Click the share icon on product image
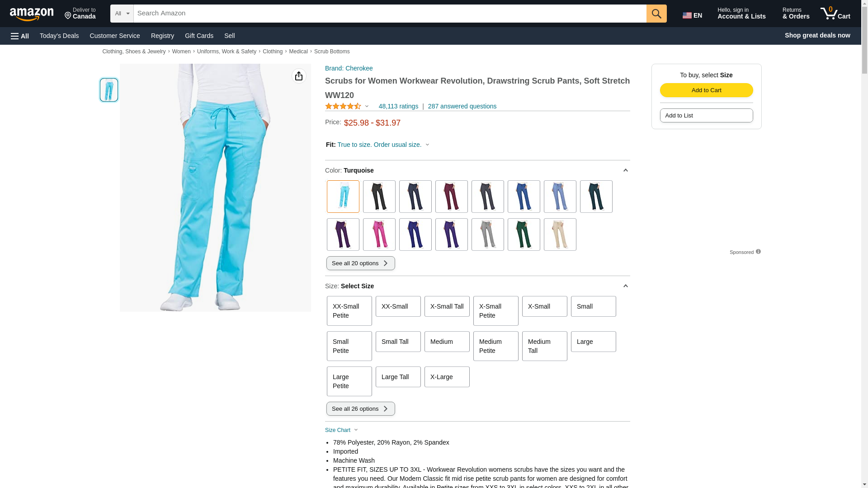The width and height of the screenshot is (868, 488). click(x=299, y=76)
